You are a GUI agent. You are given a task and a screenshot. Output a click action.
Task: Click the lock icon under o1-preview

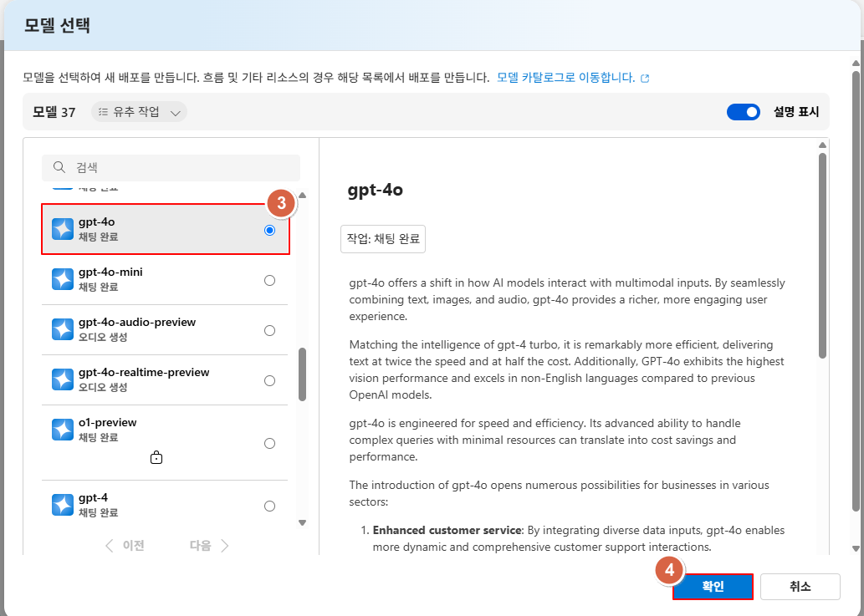point(156,457)
